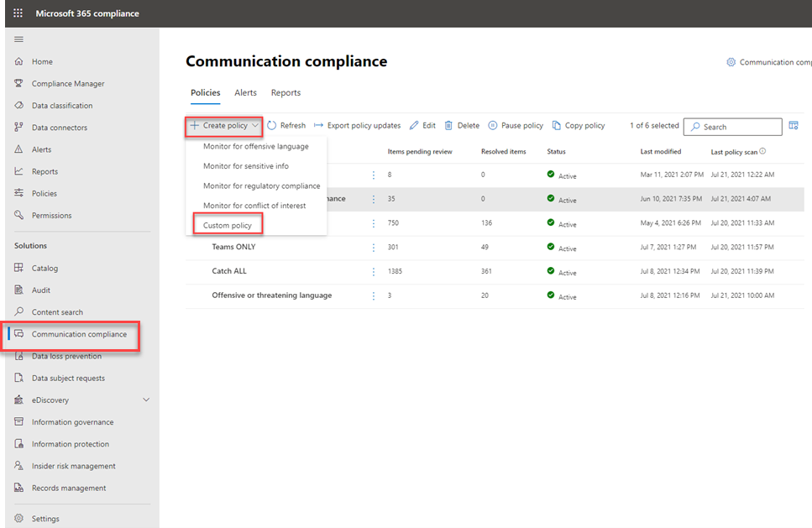812x528 pixels.
Task: Open Communication compliance settings gear
Action: click(731, 62)
